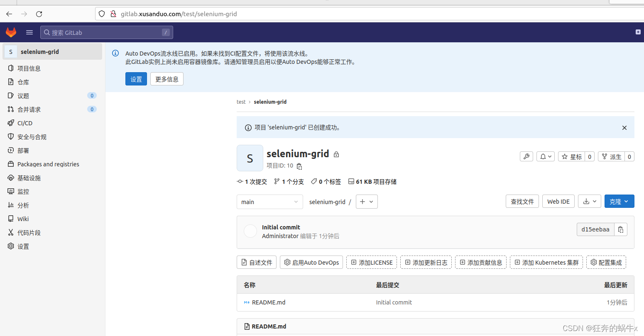Click 启用Auto DevOps button

[x=311, y=262]
